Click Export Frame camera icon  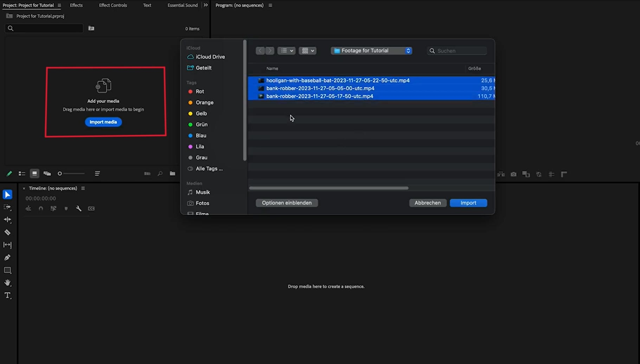click(x=513, y=174)
